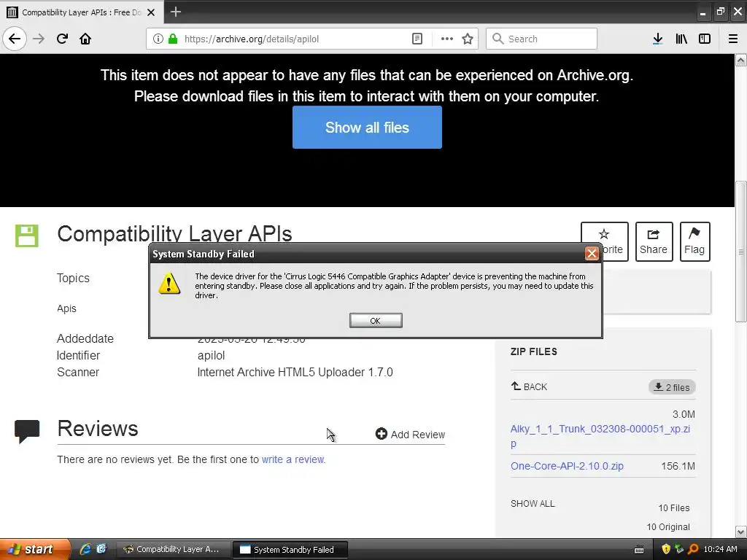This screenshot has width=747, height=560.
Task: Launch Internet Explorer from quick launch
Action: 86,549
